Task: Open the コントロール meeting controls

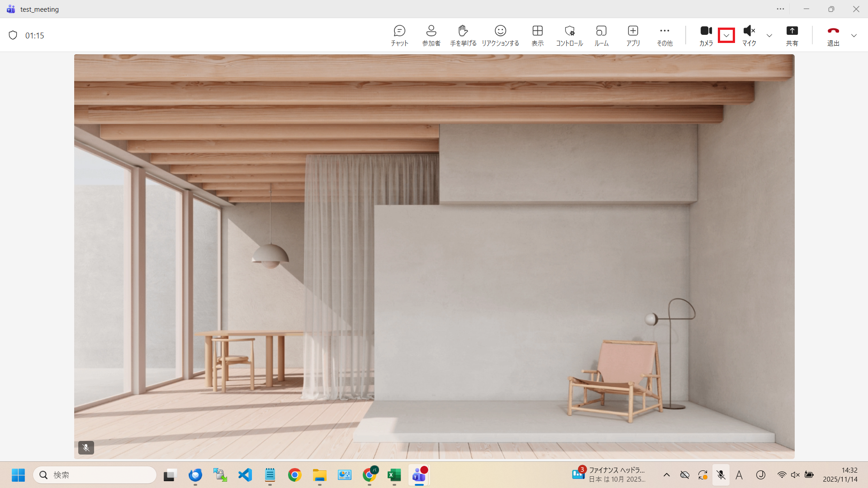Action: [569, 35]
